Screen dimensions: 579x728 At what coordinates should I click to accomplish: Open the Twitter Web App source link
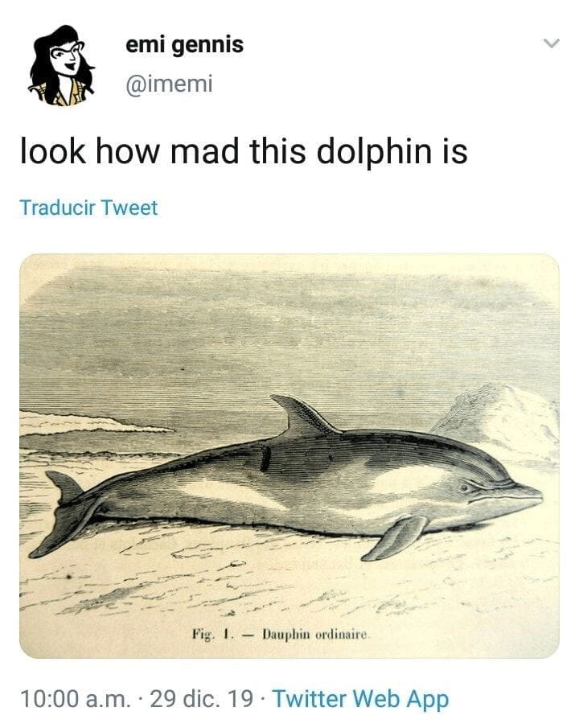click(360, 698)
